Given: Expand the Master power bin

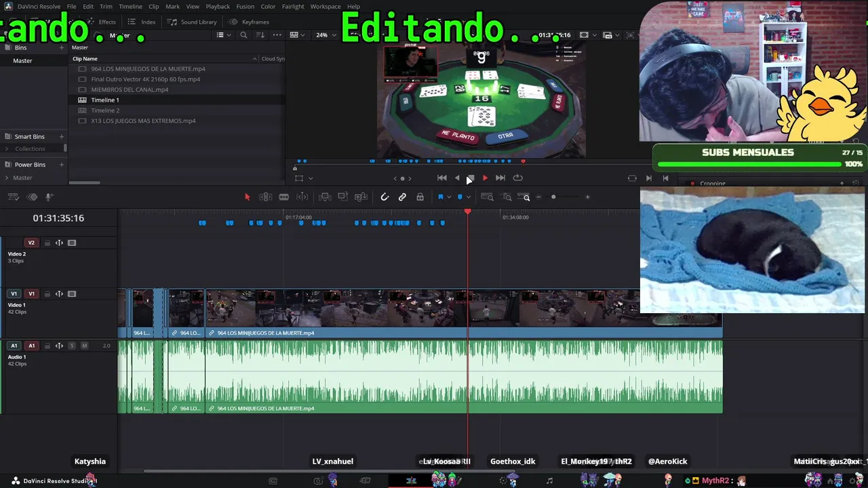Looking at the screenshot, I should [7, 178].
